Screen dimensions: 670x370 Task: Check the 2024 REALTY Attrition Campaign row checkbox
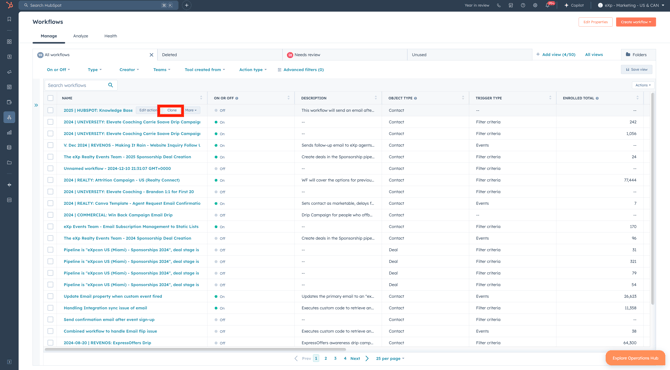pos(50,180)
